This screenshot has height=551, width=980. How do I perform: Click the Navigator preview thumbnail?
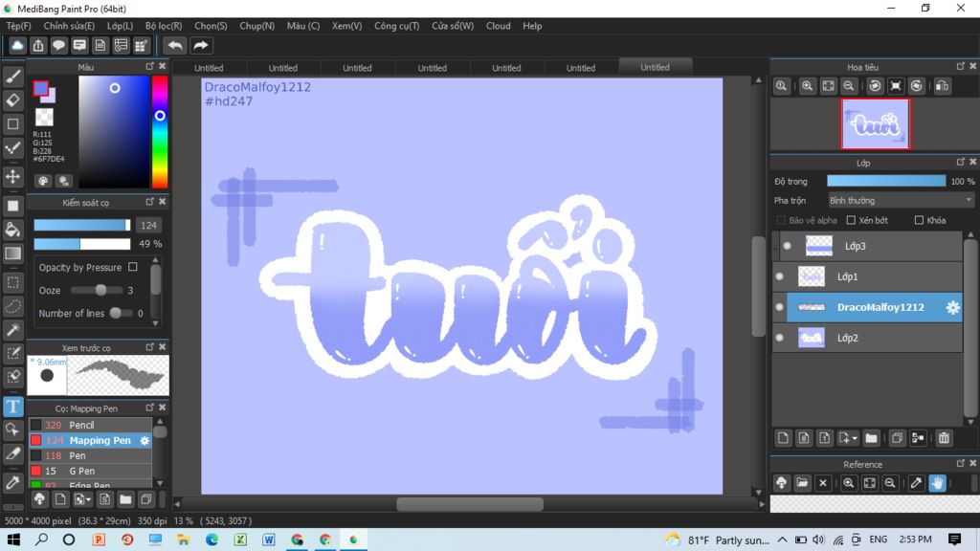pyautogui.click(x=875, y=123)
